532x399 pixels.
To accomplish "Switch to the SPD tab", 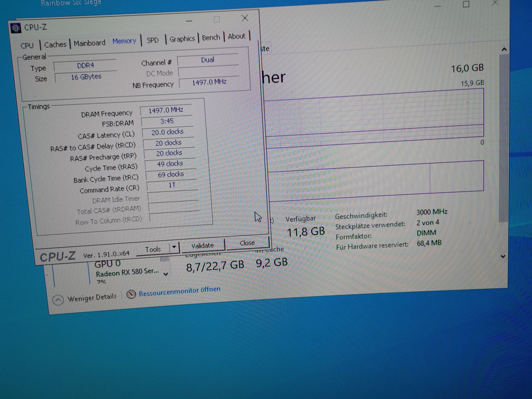I will tap(153, 40).
